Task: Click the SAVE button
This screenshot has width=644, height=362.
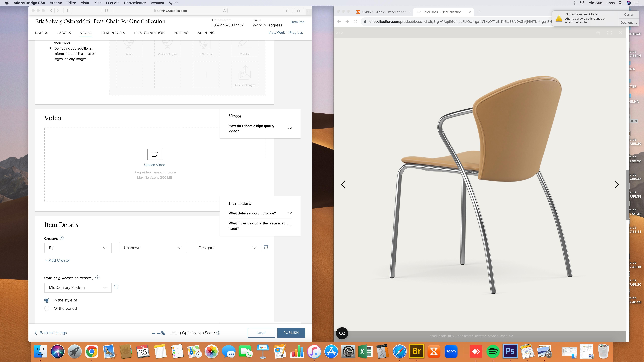Action: pos(261,333)
